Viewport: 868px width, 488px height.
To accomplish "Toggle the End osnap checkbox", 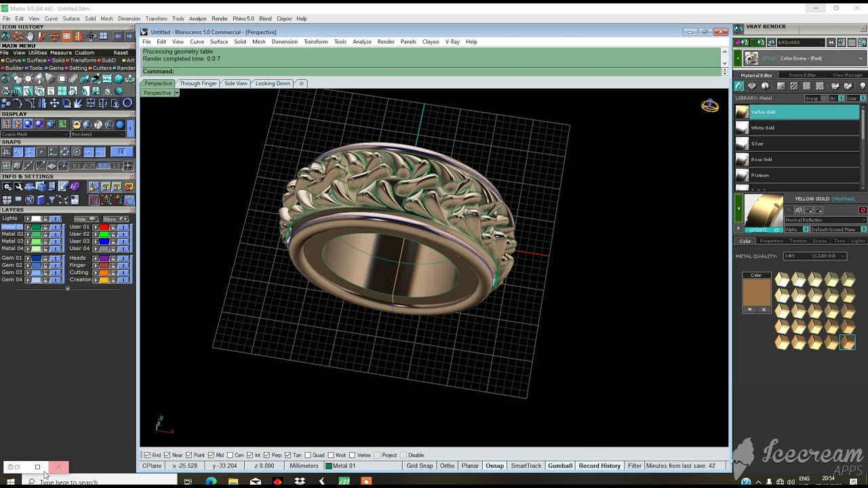I will coord(147,455).
